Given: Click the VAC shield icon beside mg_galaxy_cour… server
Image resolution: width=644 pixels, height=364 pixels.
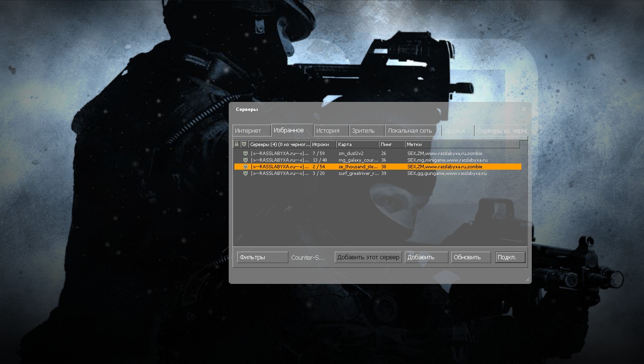Looking at the screenshot, I should (x=245, y=160).
